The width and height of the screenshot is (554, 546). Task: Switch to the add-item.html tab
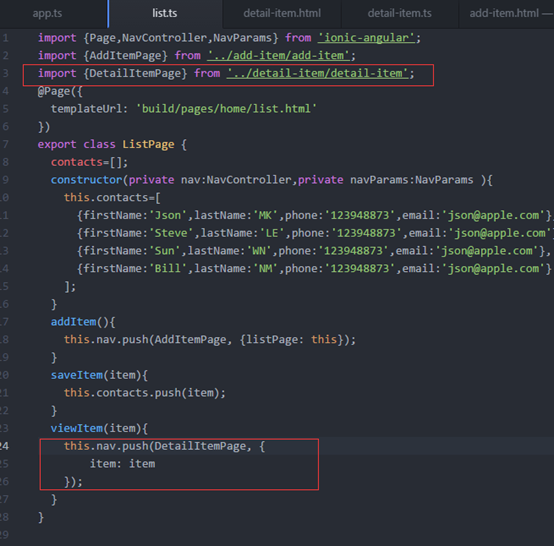point(504,13)
